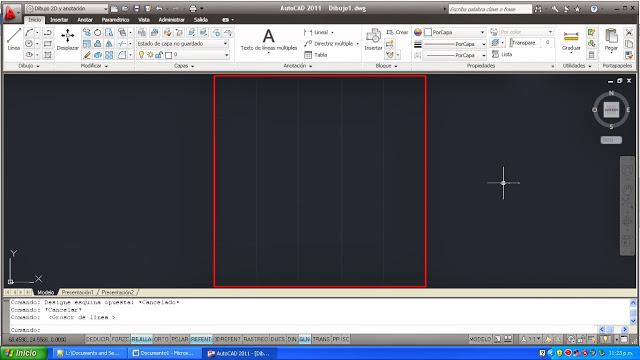Open the layer state dropdown

pyautogui.click(x=182, y=43)
